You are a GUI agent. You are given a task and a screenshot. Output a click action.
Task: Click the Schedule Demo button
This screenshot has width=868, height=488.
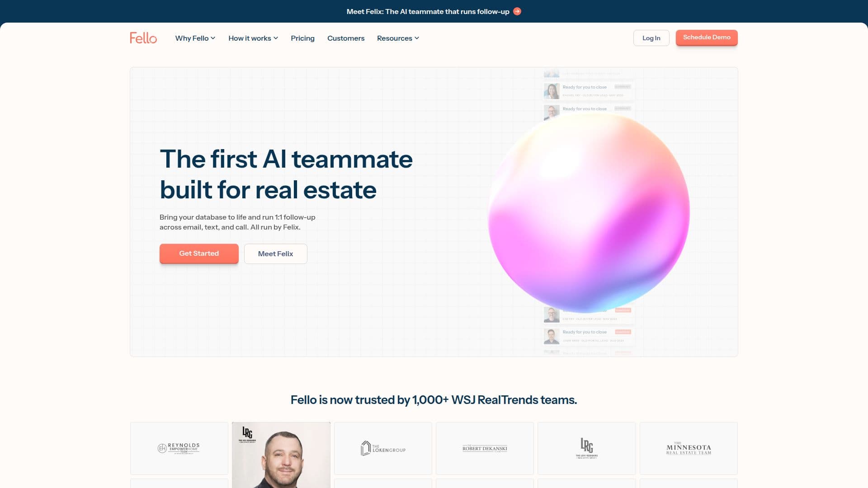click(x=707, y=38)
